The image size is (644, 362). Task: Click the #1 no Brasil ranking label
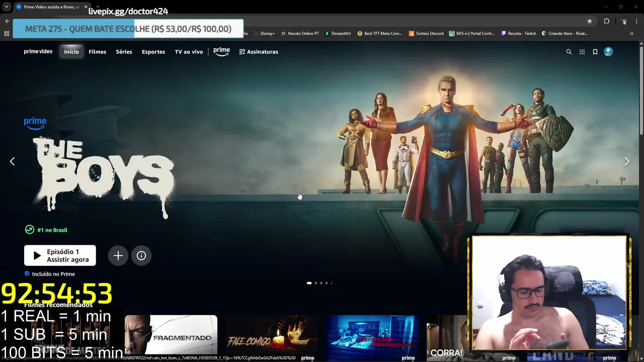46,230
